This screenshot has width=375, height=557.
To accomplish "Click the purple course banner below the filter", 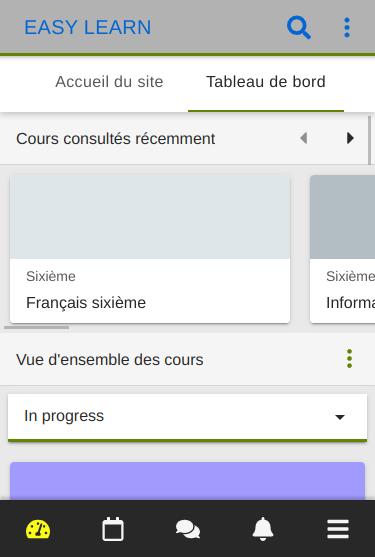I will tap(188, 481).
